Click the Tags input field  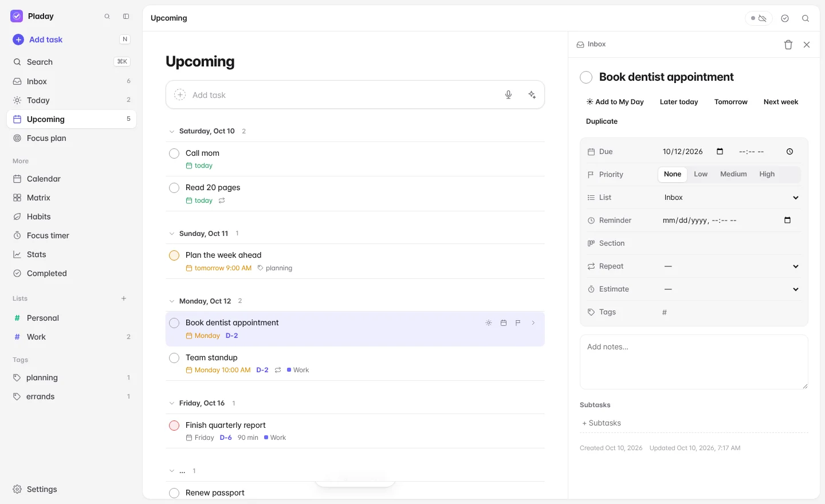click(x=730, y=312)
